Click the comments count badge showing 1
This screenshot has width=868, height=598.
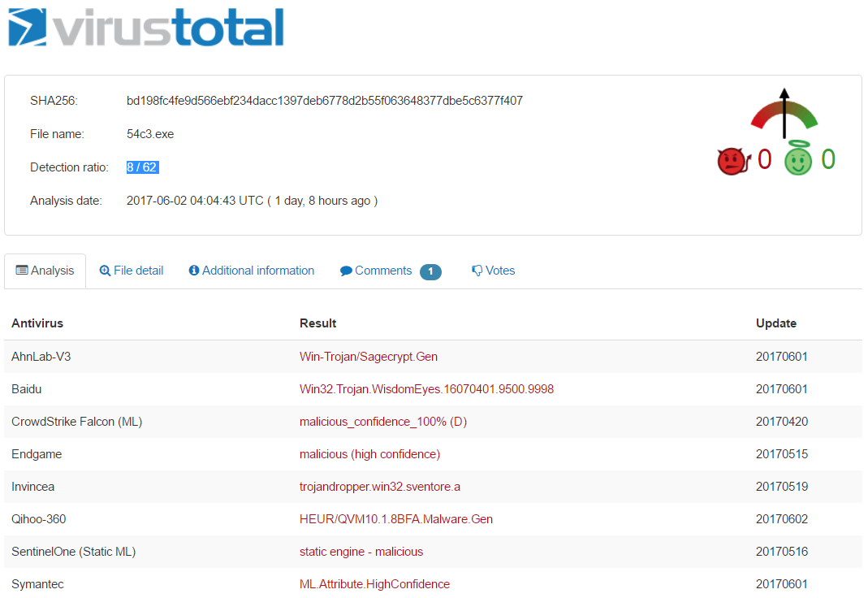430,272
